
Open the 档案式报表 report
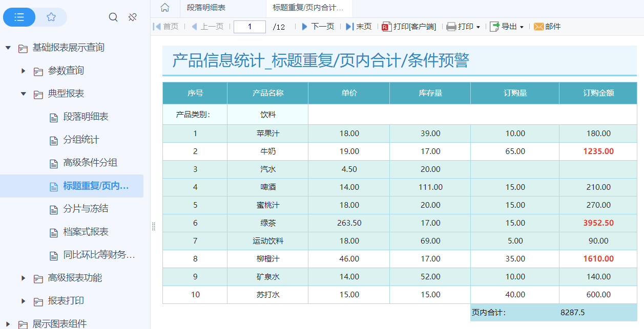pyautogui.click(x=86, y=232)
